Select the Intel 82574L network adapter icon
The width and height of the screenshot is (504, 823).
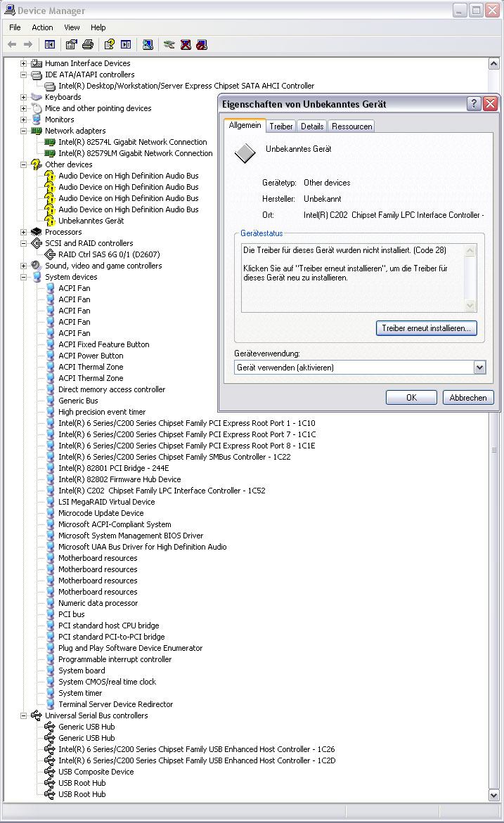[x=50, y=142]
